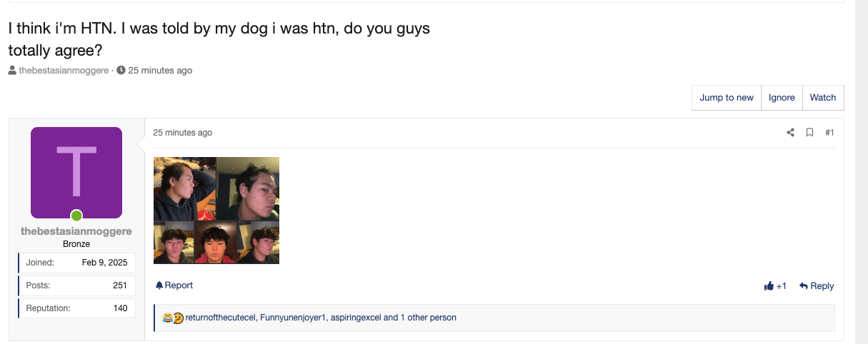Click the thumbs up +1 icon

[769, 286]
